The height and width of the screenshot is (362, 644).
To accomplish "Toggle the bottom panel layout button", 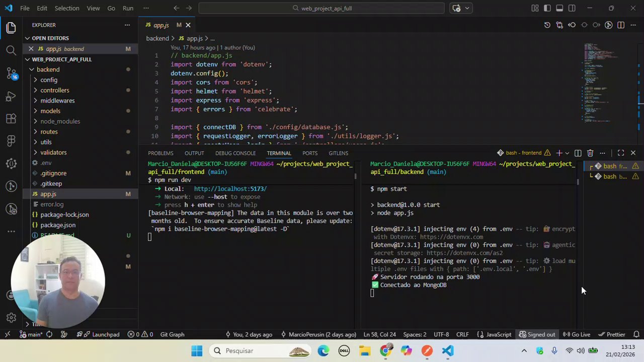I will pos(559,8).
